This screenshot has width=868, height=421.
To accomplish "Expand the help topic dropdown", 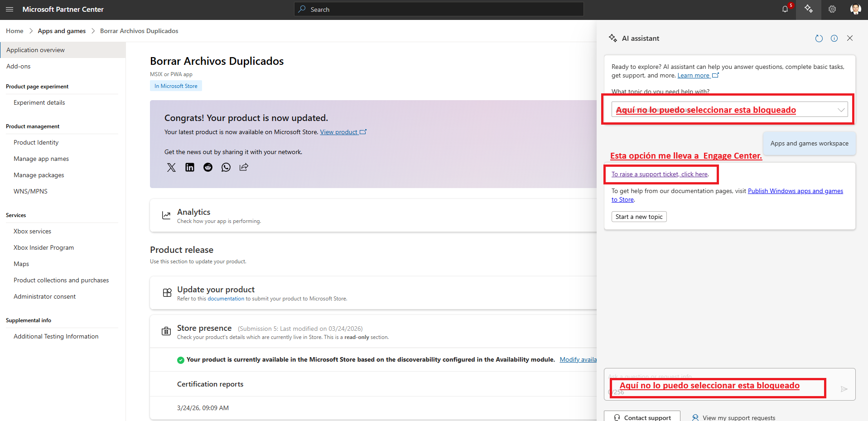I will pyautogui.click(x=729, y=109).
